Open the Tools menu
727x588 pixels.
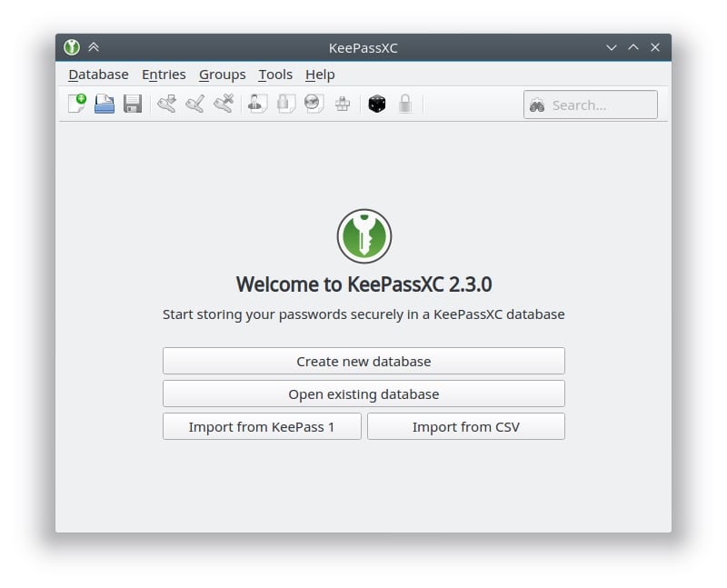(275, 75)
